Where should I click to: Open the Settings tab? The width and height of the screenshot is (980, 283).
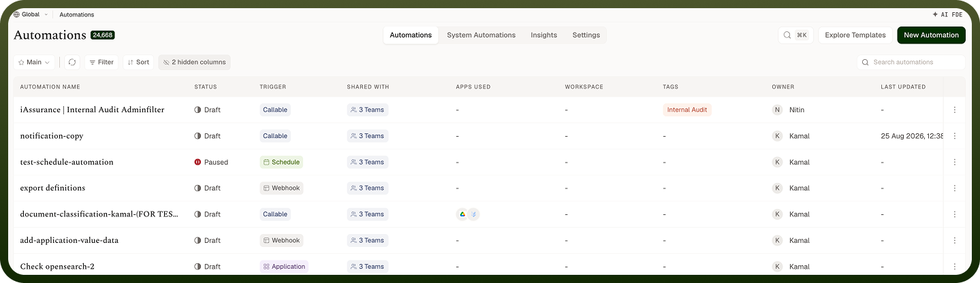click(586, 35)
